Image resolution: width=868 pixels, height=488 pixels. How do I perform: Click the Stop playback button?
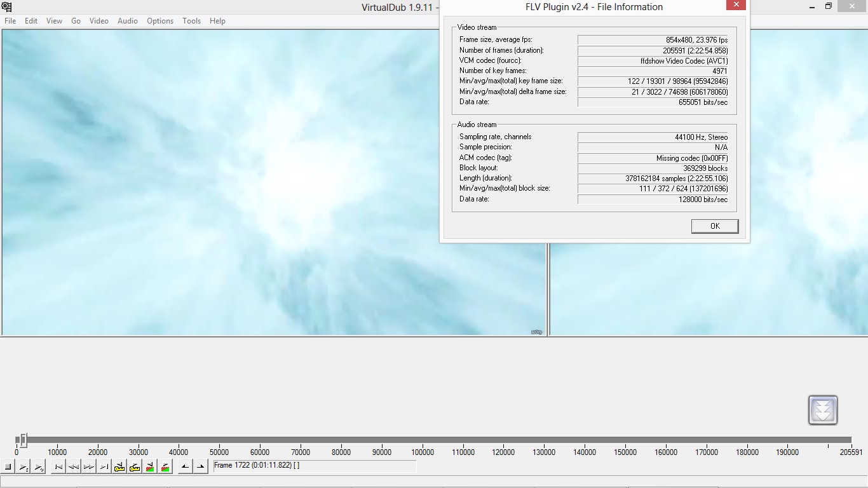point(8,467)
